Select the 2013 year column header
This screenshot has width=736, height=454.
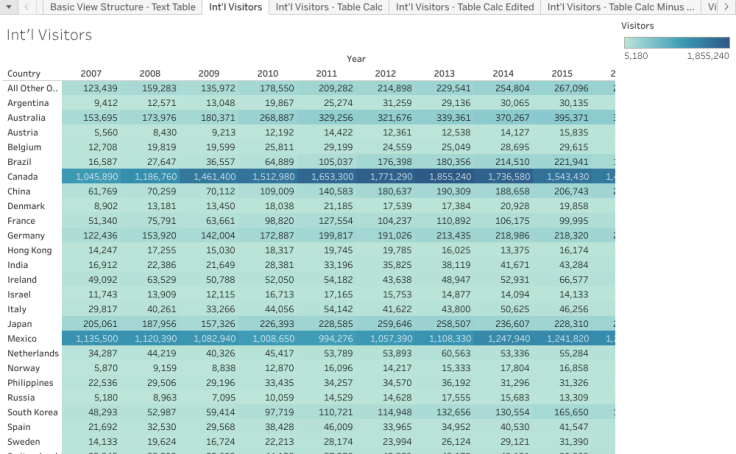coord(444,74)
